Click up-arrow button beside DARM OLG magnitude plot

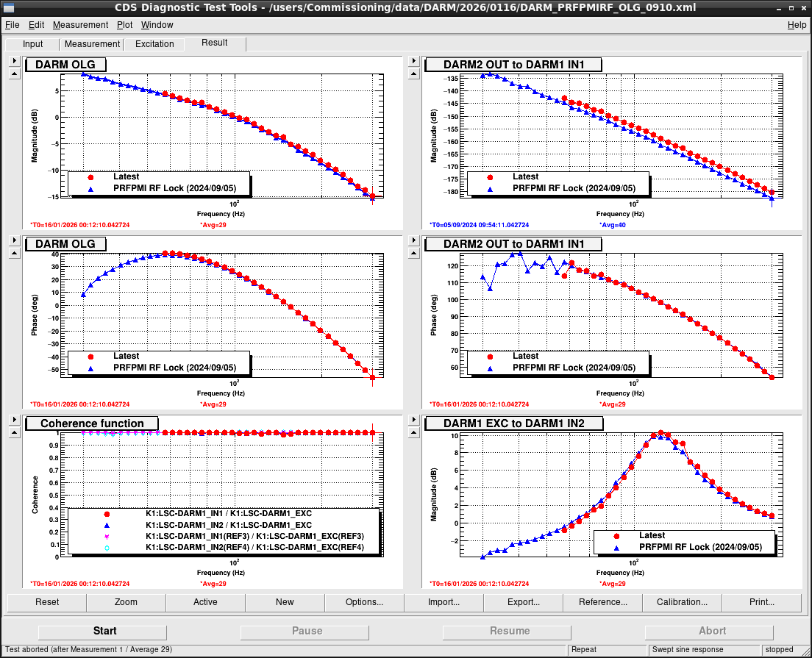[x=13, y=74]
